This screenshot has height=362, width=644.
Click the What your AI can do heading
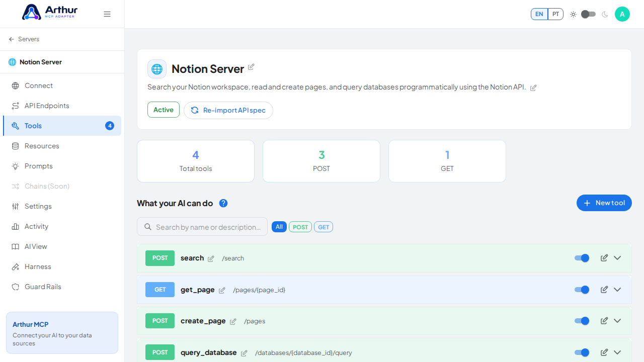175,203
